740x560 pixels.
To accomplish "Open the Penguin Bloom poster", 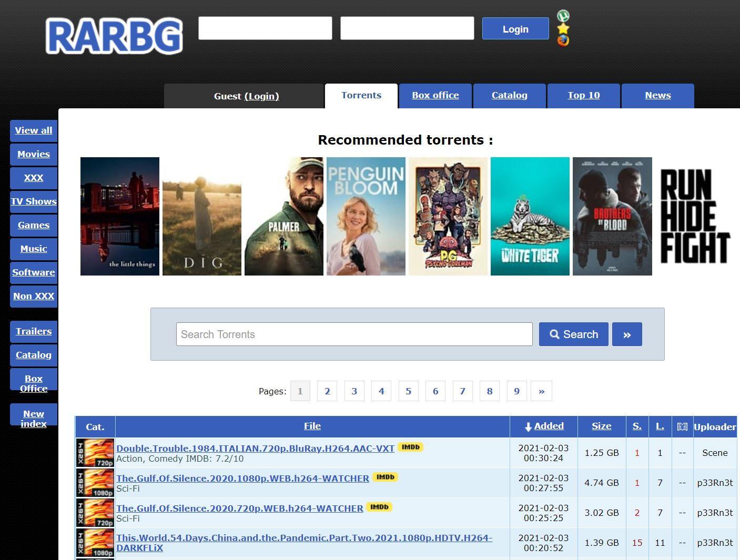I will 366,216.
